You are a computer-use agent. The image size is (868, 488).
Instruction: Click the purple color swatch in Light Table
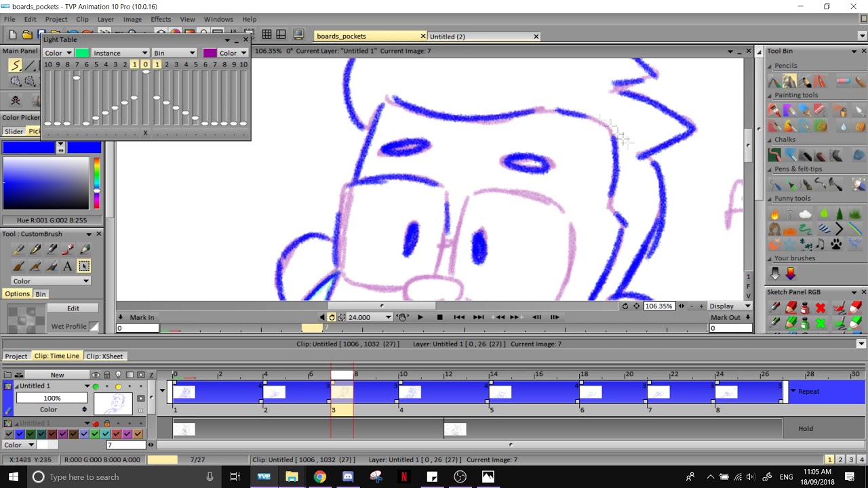coord(210,53)
